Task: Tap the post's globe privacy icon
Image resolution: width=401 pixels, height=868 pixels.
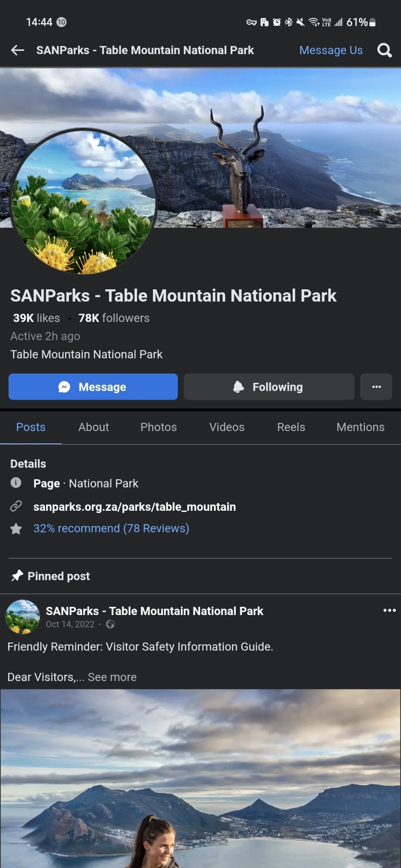Action: tap(110, 624)
